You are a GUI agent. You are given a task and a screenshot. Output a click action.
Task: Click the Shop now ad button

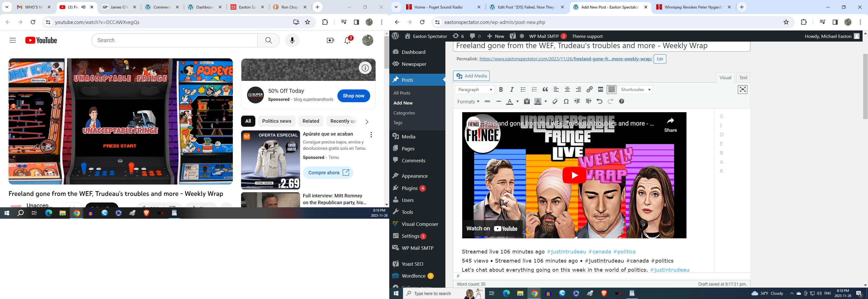[353, 96]
